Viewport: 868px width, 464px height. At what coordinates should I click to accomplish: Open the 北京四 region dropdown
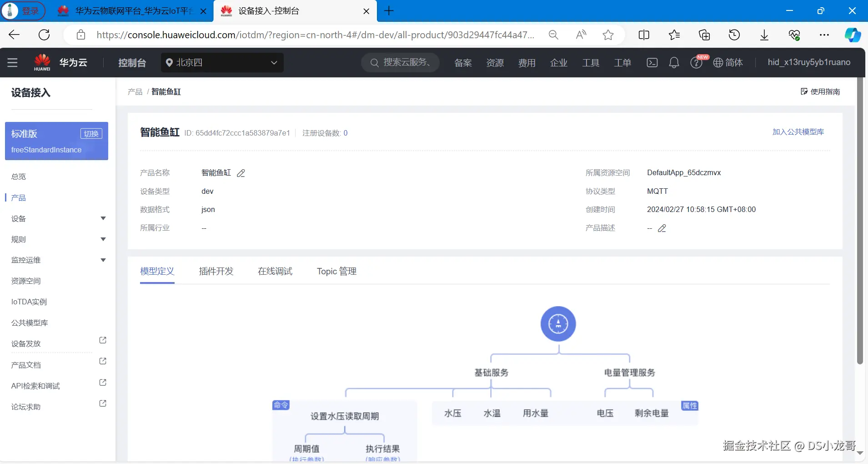pos(222,62)
